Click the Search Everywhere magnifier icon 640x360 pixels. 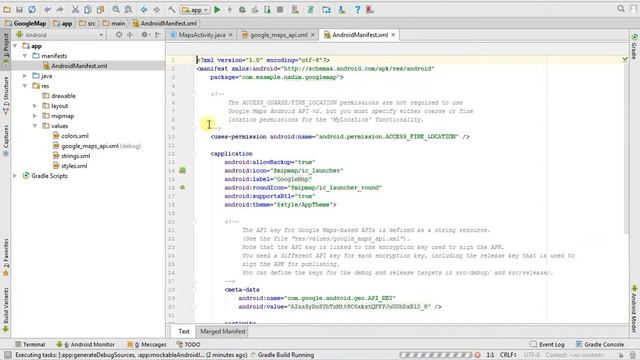(621, 9)
